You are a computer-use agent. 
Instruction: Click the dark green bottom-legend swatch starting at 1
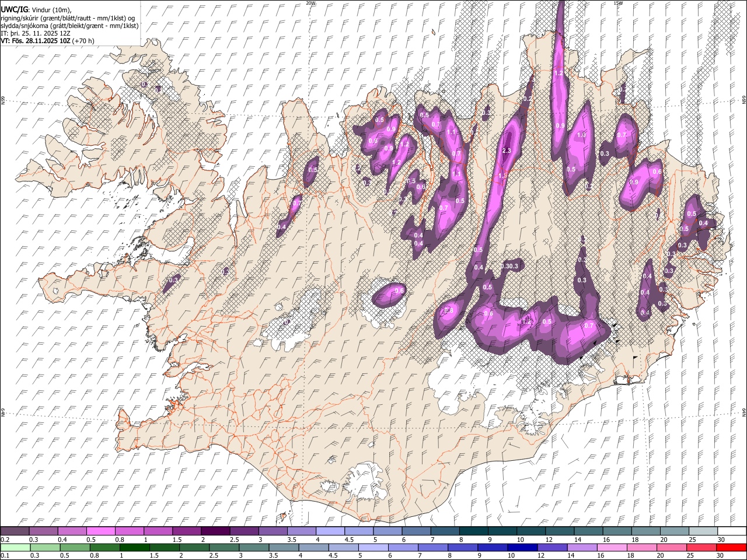click(x=135, y=547)
